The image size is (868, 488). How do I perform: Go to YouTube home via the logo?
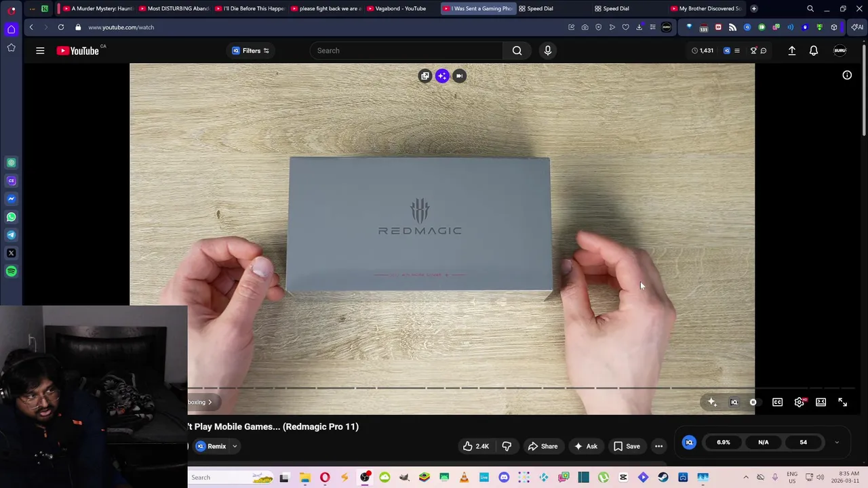click(x=77, y=51)
